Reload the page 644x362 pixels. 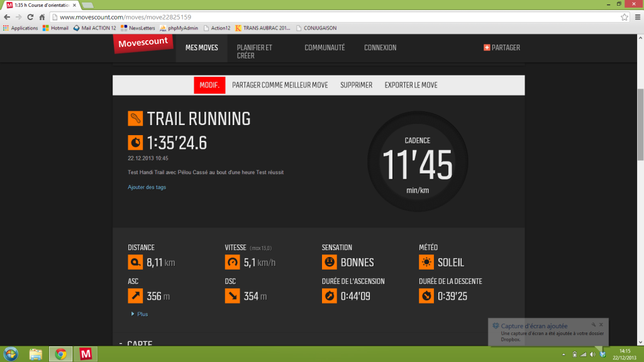pos(30,17)
